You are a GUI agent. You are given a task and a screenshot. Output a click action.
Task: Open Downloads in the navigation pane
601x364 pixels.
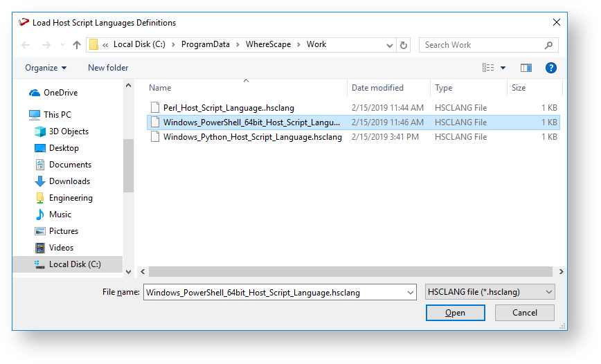click(69, 181)
